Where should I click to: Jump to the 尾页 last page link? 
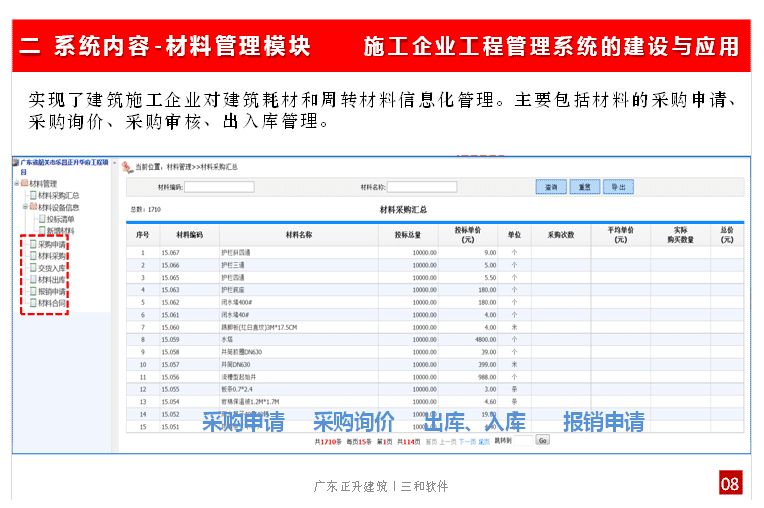coord(484,442)
